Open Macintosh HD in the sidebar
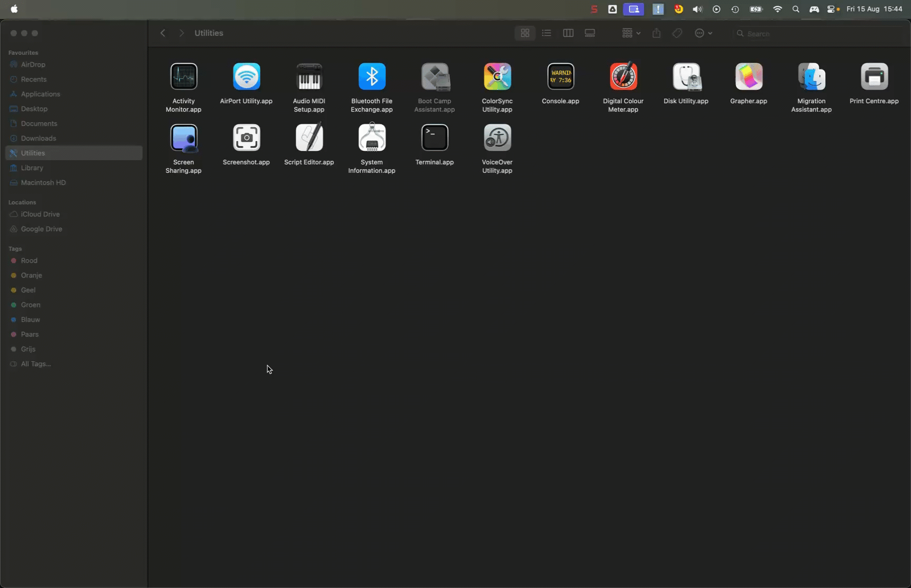The image size is (911, 588). pyautogui.click(x=74, y=182)
